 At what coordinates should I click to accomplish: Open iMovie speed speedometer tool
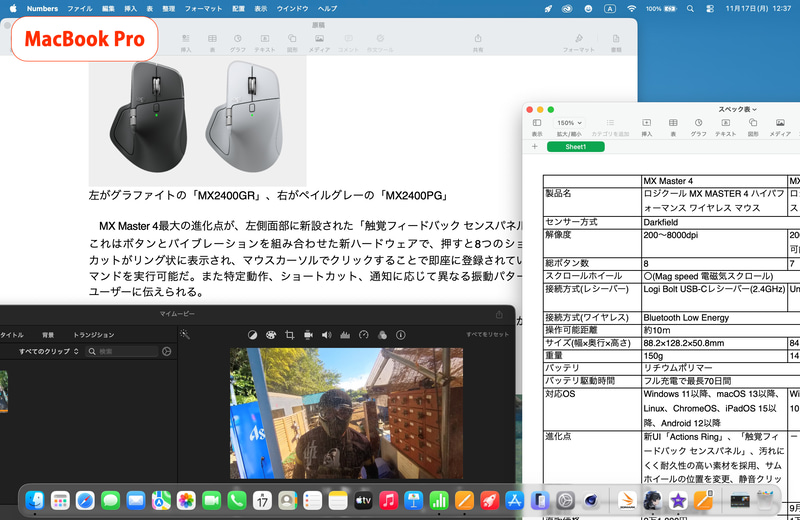point(363,335)
